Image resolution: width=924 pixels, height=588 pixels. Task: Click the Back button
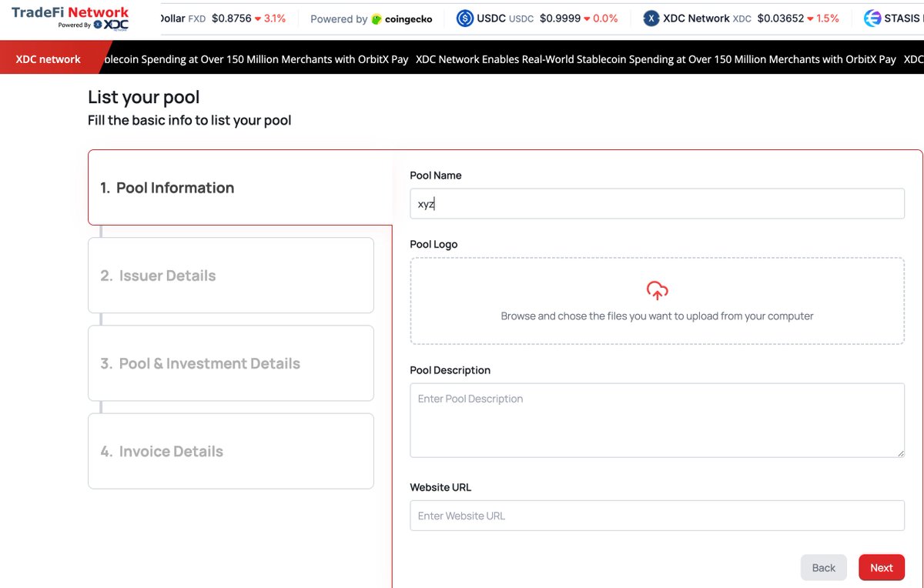pos(823,567)
